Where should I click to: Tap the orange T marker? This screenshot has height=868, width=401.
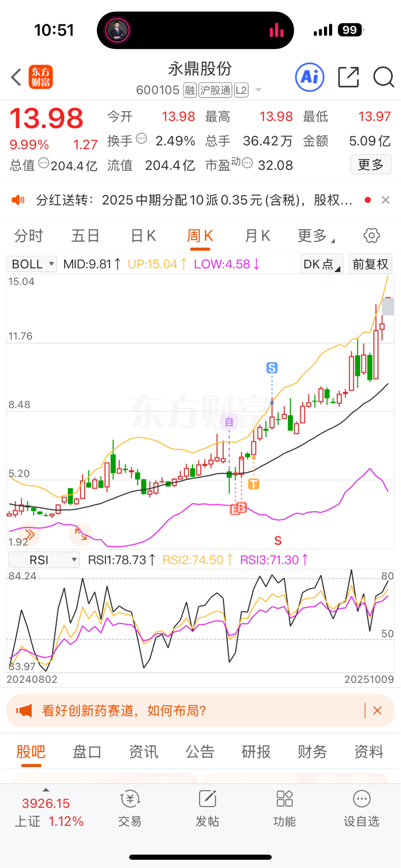click(x=253, y=484)
